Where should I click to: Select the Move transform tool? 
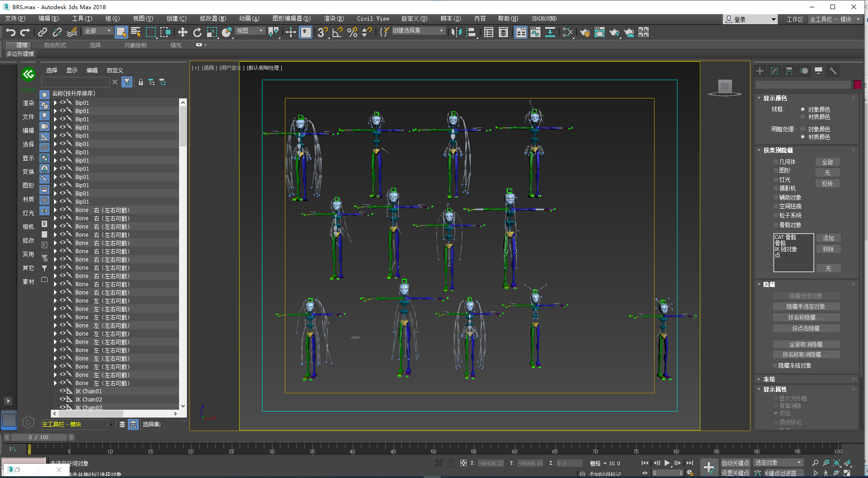tap(182, 32)
